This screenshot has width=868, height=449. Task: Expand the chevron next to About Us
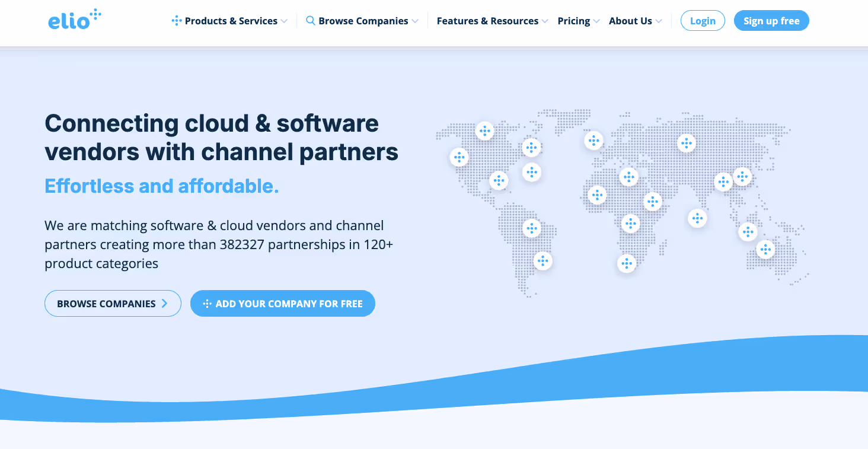[659, 21]
